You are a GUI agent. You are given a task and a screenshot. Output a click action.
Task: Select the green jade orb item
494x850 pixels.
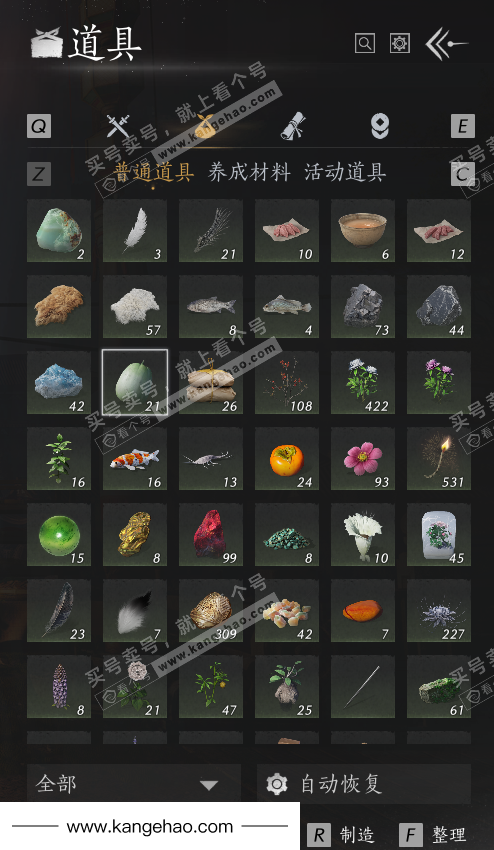[x=59, y=535]
